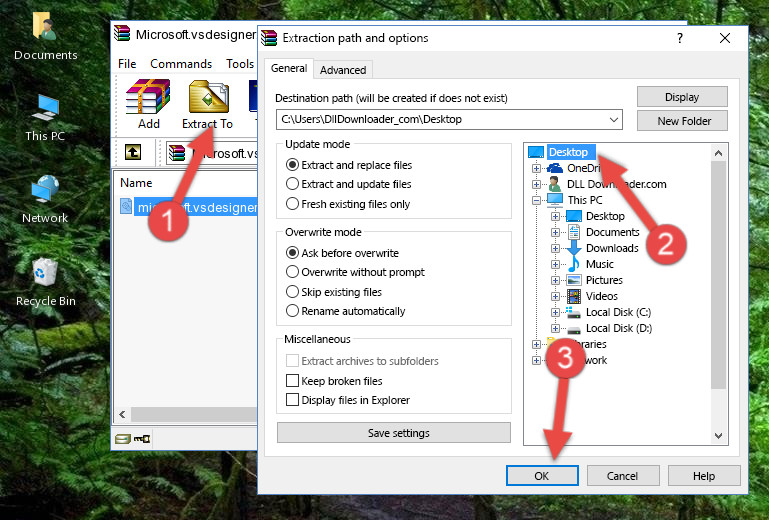Screen dimensions: 769x520
Task: Click the Local Disk (D:) drive icon
Action: click(x=574, y=328)
